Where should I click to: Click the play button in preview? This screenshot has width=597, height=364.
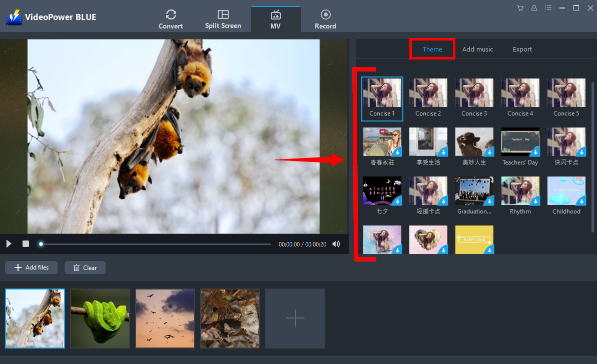(x=9, y=244)
